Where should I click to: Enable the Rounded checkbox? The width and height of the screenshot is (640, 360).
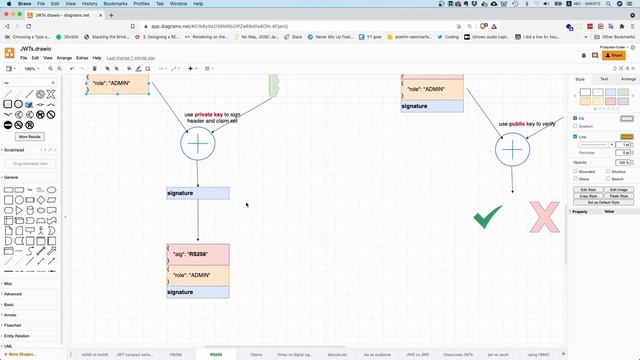(576, 171)
